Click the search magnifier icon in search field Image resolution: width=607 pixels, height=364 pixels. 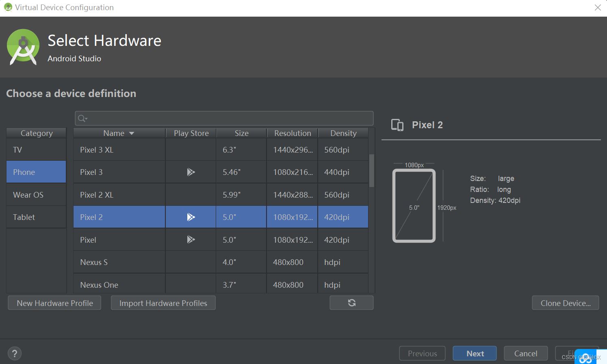(x=82, y=118)
